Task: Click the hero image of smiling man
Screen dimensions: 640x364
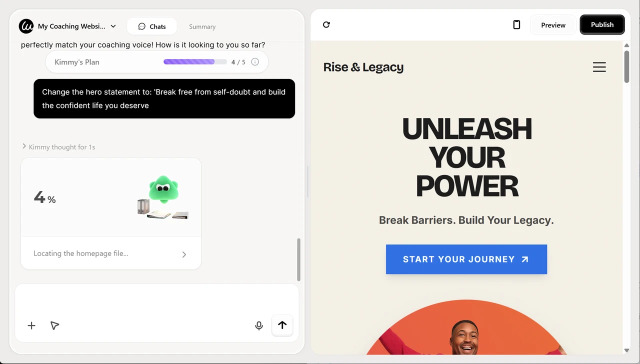Action: click(466, 327)
